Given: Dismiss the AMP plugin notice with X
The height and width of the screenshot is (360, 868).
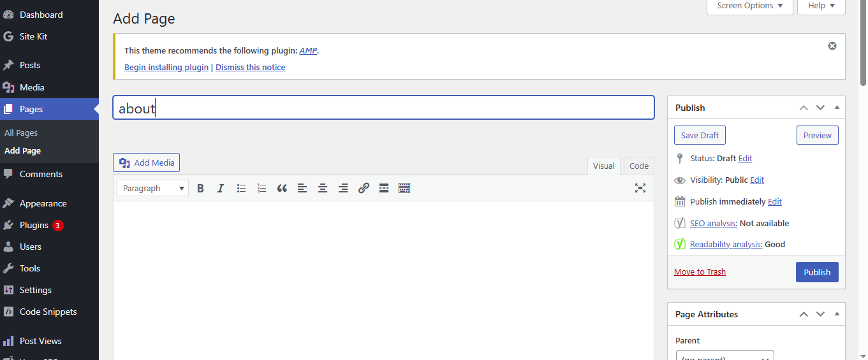Looking at the screenshot, I should pyautogui.click(x=832, y=46).
